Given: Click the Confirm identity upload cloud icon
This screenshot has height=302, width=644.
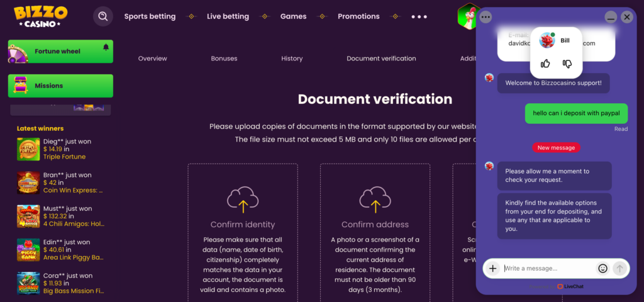Looking at the screenshot, I should 243,199.
